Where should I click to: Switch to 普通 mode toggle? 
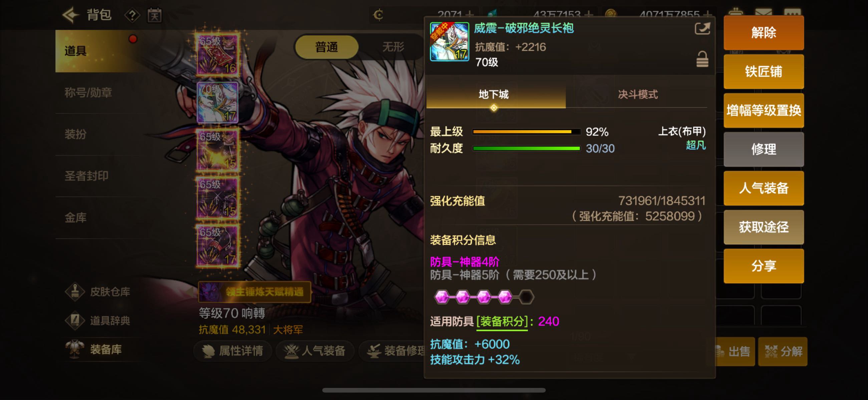[326, 47]
